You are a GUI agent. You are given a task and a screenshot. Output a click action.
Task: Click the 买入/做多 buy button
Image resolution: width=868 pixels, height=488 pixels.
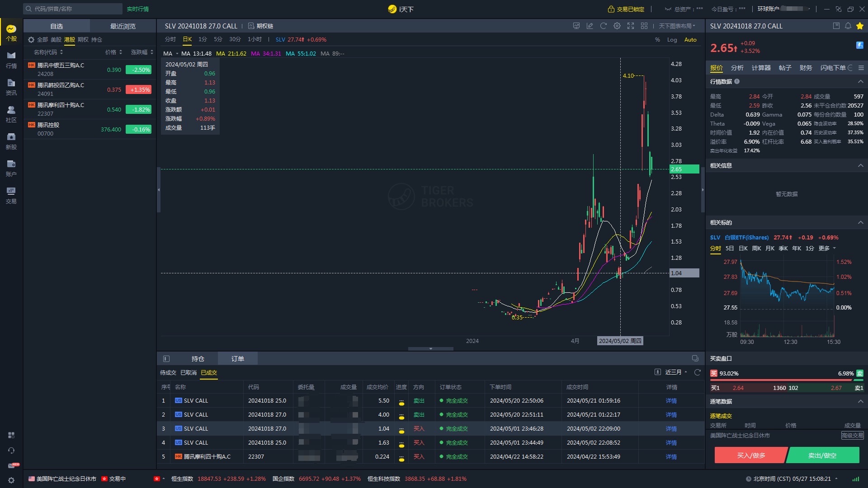[751, 455]
